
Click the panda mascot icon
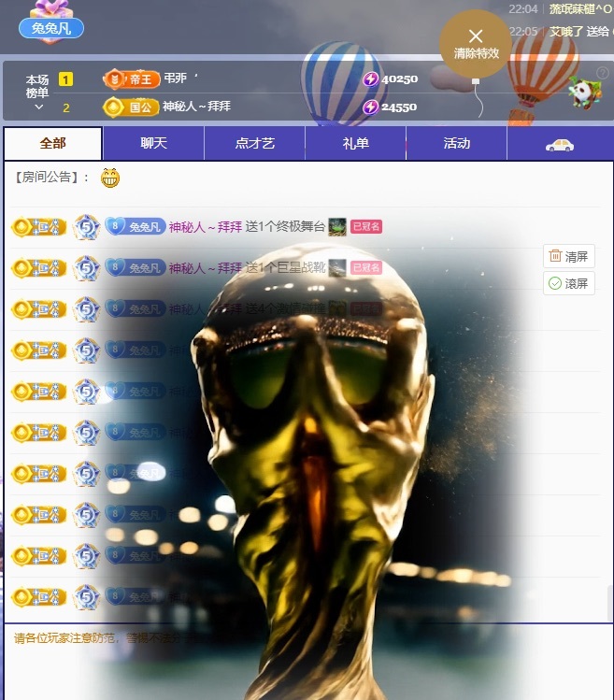584,93
